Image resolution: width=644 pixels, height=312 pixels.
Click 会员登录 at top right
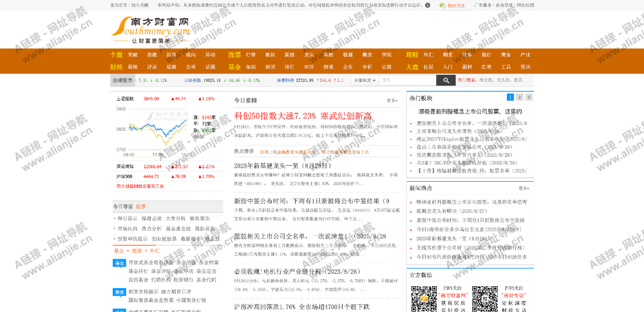pos(504,5)
